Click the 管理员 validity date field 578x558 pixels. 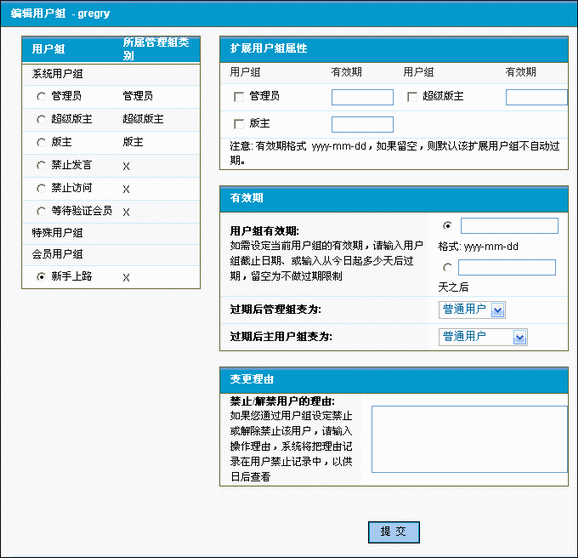pos(362,97)
